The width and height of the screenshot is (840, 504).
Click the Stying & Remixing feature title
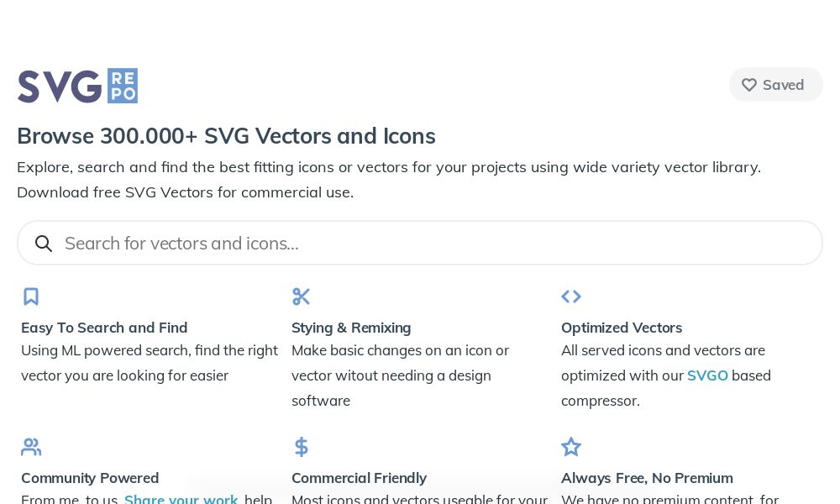(351, 328)
